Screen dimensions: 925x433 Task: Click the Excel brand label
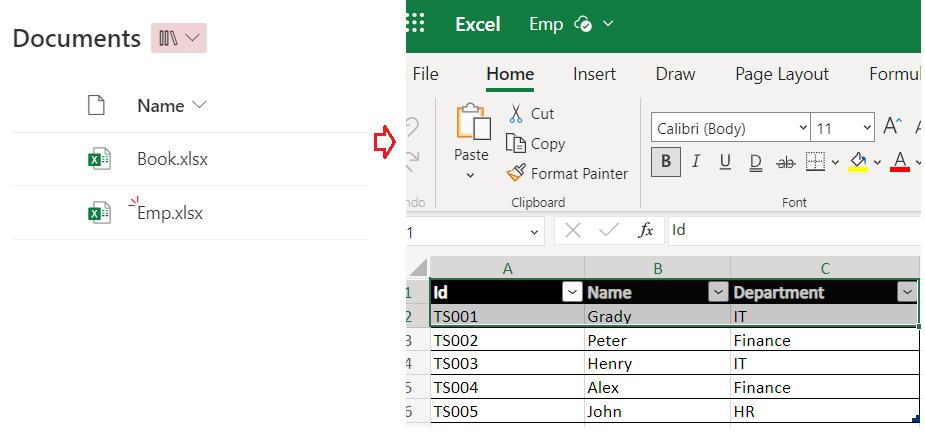(478, 24)
